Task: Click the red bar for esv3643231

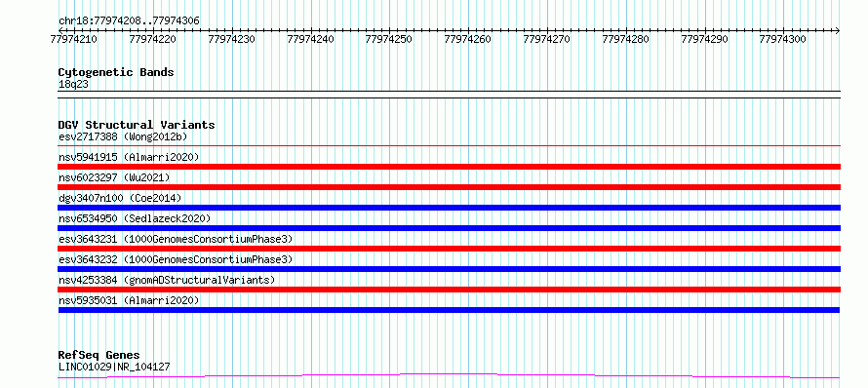Action: click(449, 249)
